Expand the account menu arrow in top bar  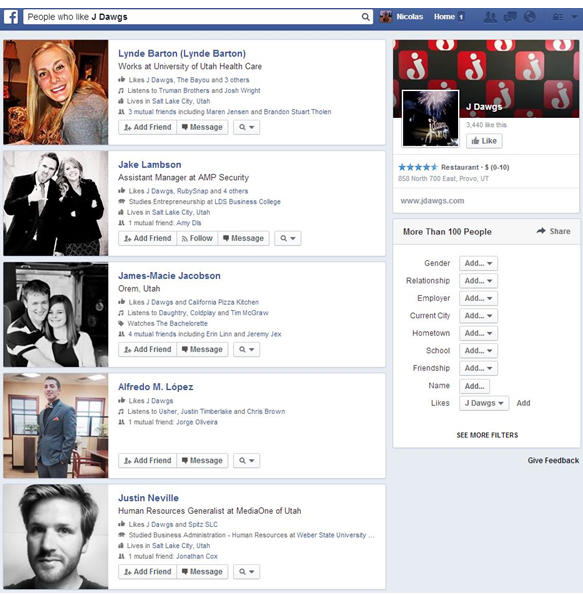pyautogui.click(x=574, y=17)
